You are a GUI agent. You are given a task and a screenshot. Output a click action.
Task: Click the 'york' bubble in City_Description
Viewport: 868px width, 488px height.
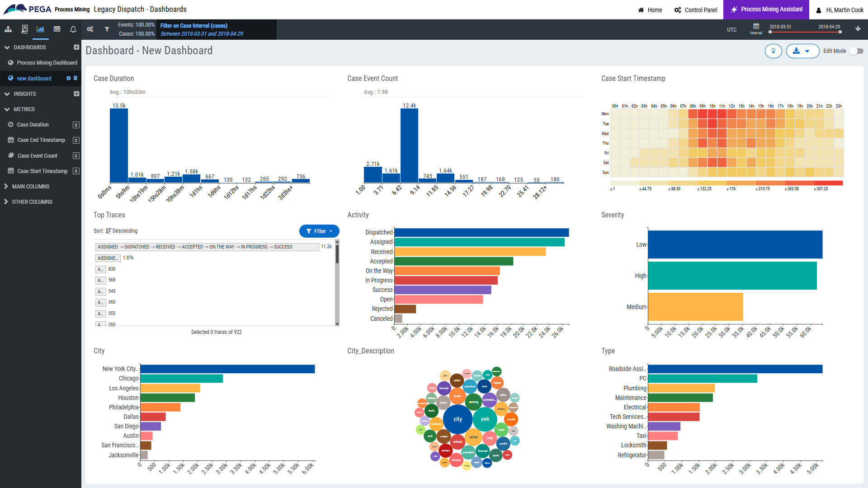coord(485,419)
